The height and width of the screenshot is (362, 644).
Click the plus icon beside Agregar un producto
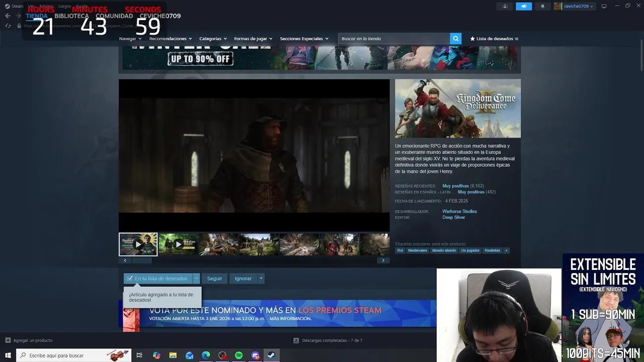click(8, 340)
